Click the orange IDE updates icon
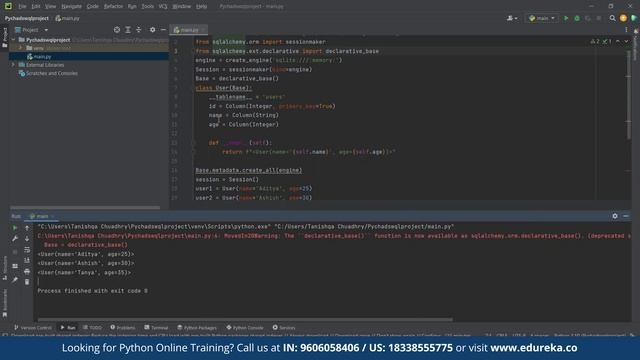This screenshot has height=360, width=640. tap(623, 18)
